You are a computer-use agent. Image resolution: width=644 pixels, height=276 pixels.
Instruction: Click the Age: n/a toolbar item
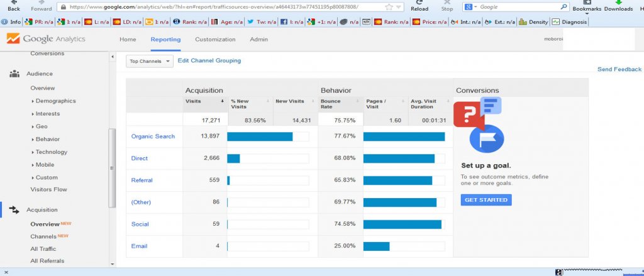click(226, 22)
